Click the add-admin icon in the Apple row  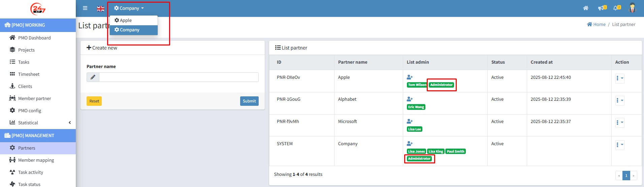410,77
